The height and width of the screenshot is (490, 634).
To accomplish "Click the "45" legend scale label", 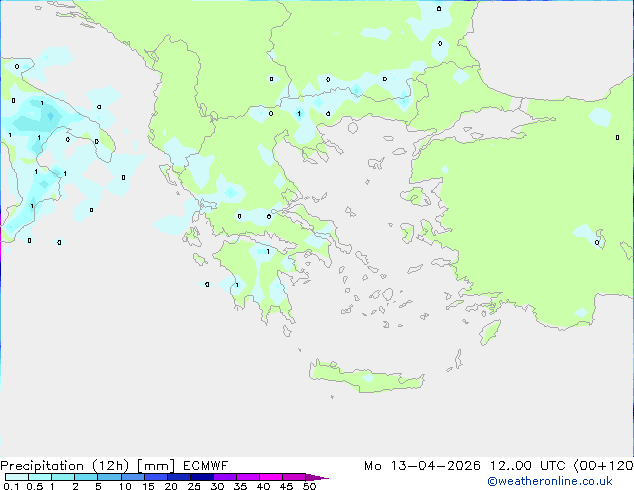I will point(286,486).
